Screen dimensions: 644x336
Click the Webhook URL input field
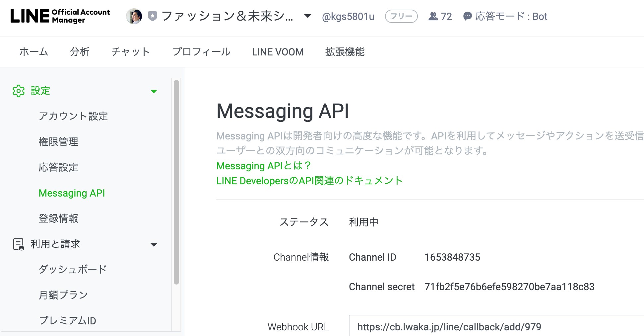(496, 326)
